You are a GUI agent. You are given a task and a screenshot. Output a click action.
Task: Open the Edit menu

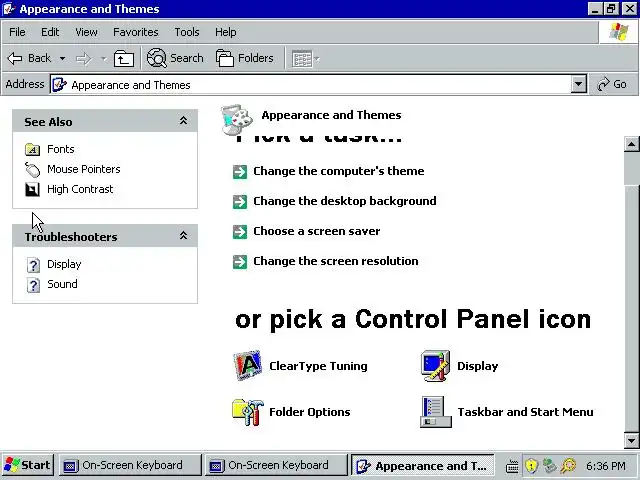(50, 32)
